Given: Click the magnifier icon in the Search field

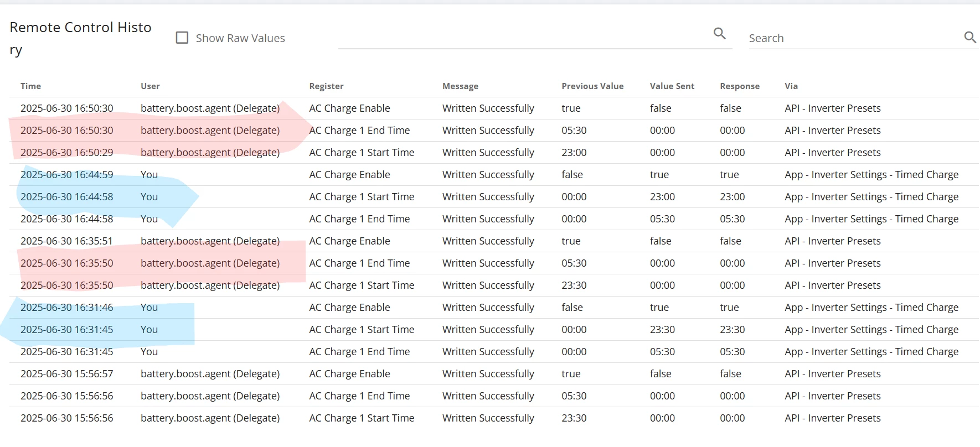Looking at the screenshot, I should click(969, 37).
